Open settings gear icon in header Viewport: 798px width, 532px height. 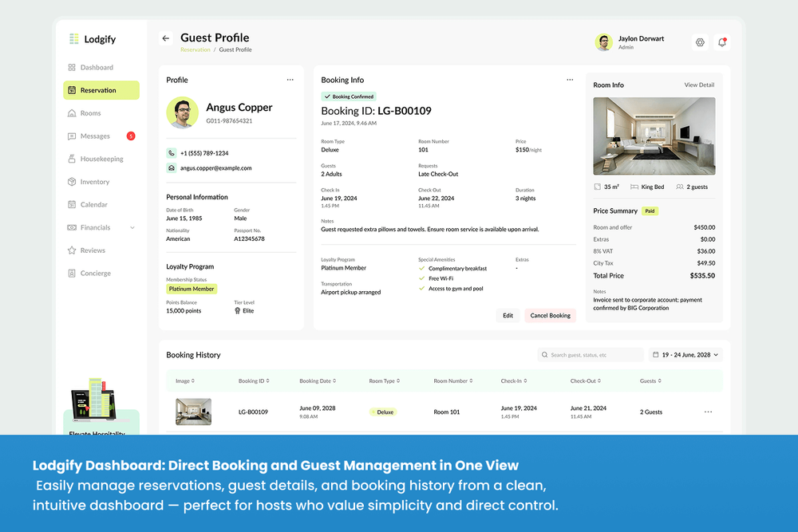(701, 43)
